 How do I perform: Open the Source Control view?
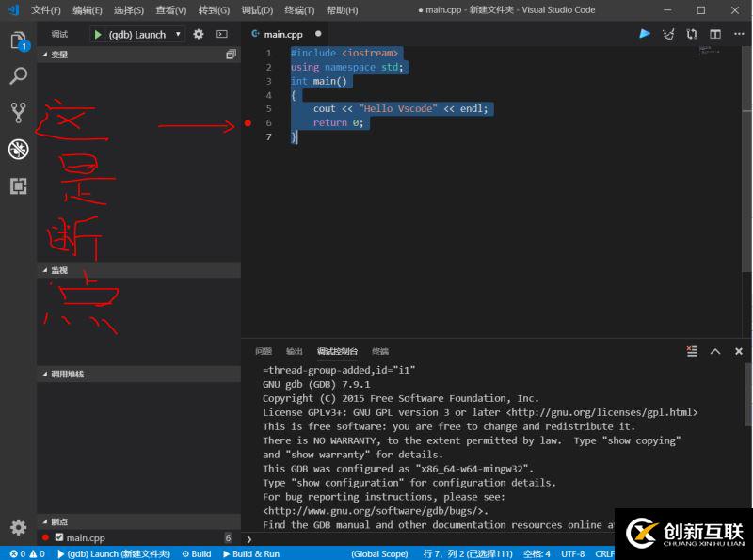click(x=18, y=113)
